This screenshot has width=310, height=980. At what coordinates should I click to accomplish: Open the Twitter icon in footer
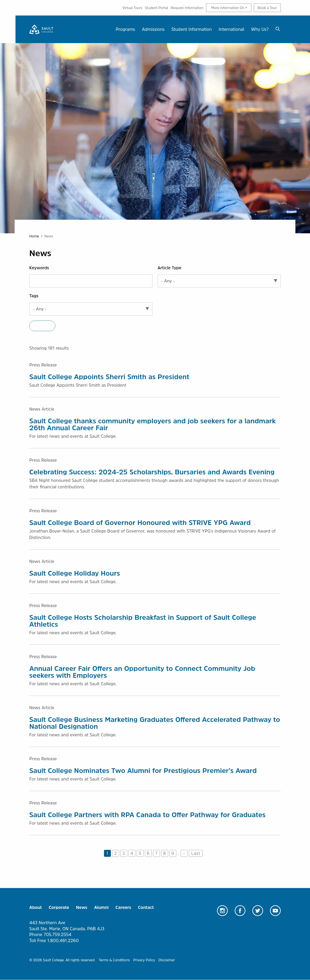click(x=257, y=910)
